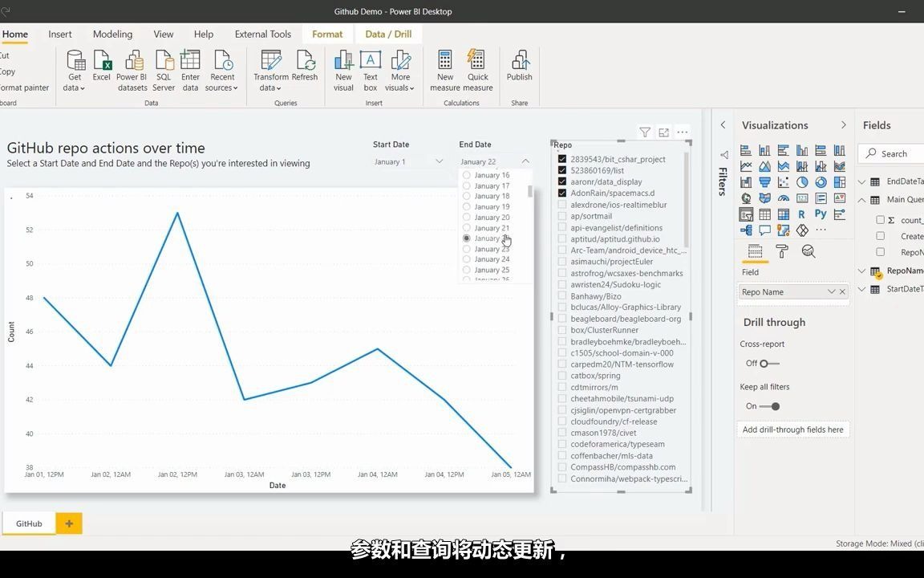Select the Map visualization icon

pyautogui.click(x=744, y=198)
